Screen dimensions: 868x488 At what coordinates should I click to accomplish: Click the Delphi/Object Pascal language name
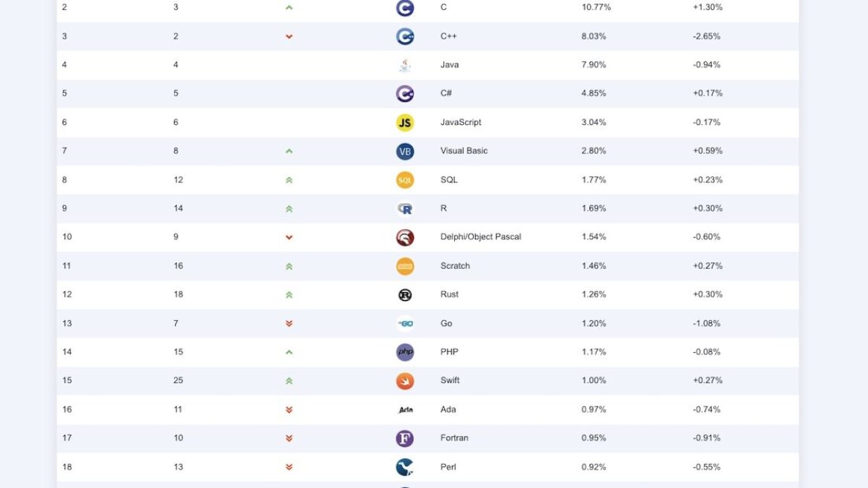[480, 237]
